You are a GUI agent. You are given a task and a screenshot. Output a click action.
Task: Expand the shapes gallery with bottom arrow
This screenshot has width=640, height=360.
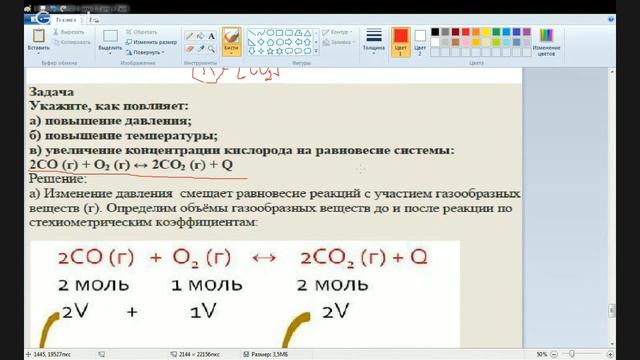(x=316, y=51)
